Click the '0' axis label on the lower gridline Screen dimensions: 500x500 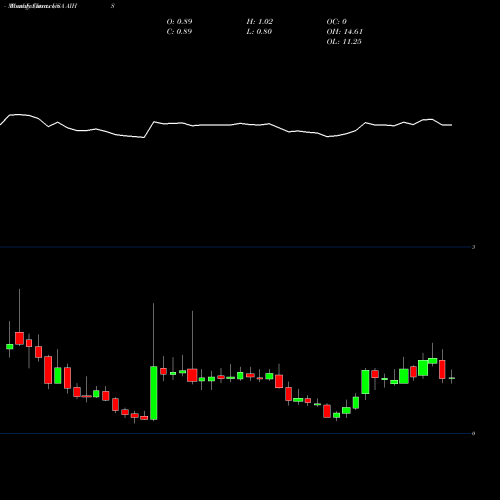coord(473,433)
